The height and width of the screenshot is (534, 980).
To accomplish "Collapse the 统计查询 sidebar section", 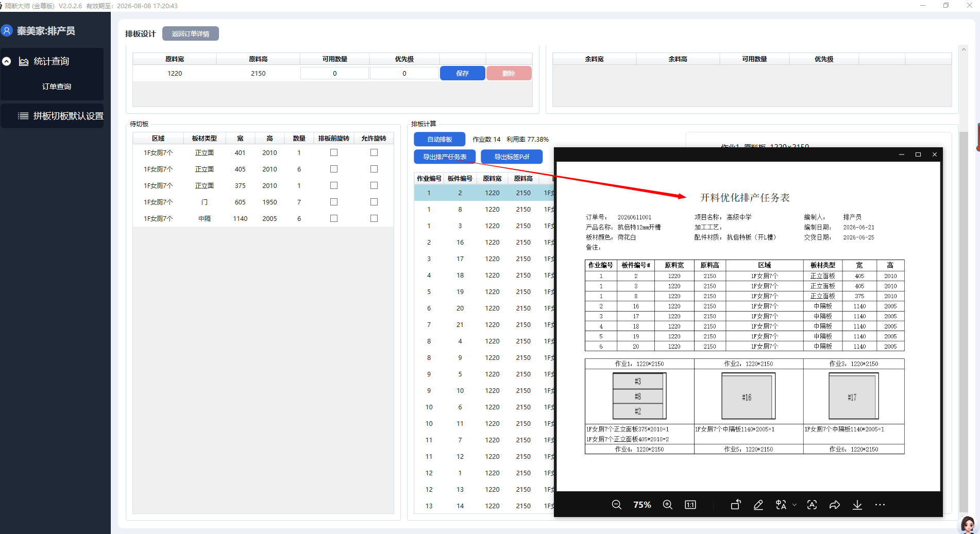I will pyautogui.click(x=7, y=61).
